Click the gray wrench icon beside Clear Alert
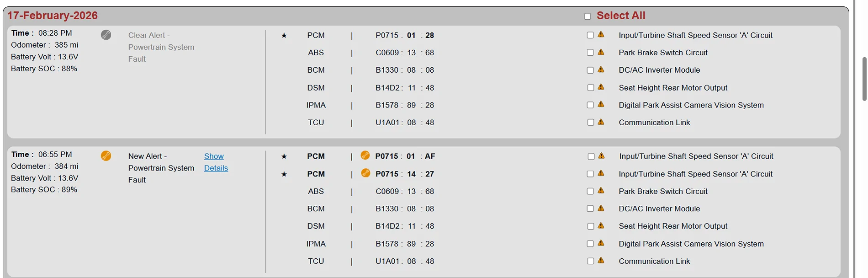Viewport: 868px width, 278px height. pos(106,35)
